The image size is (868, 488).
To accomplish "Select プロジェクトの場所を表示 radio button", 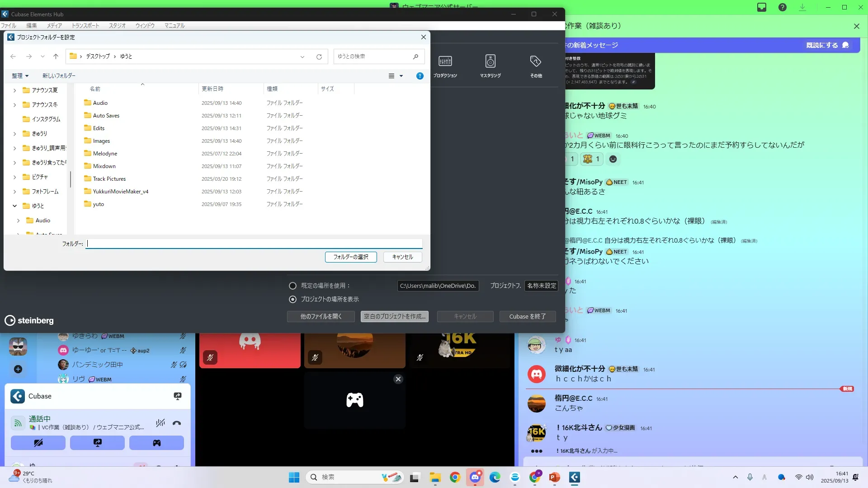I will (x=292, y=300).
